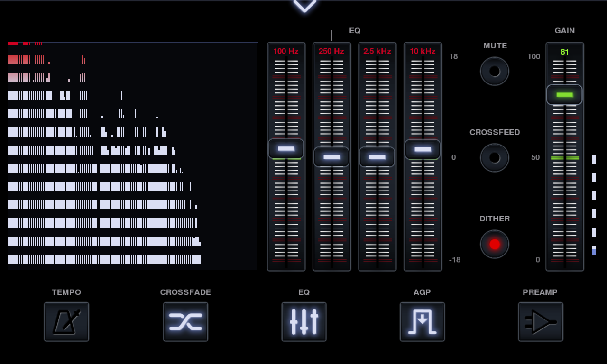Click the 10 kHz band label

422,51
